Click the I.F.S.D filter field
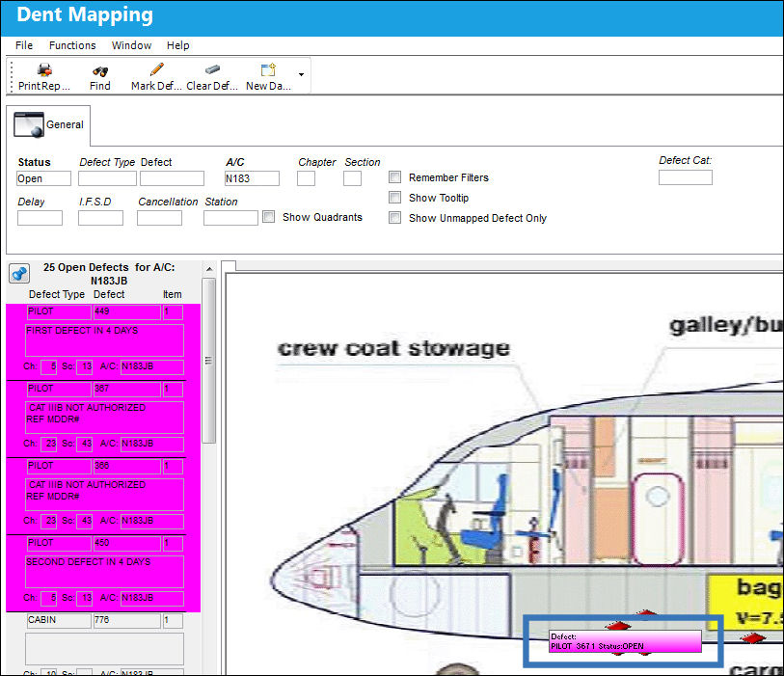This screenshot has height=676, width=784. (100, 218)
